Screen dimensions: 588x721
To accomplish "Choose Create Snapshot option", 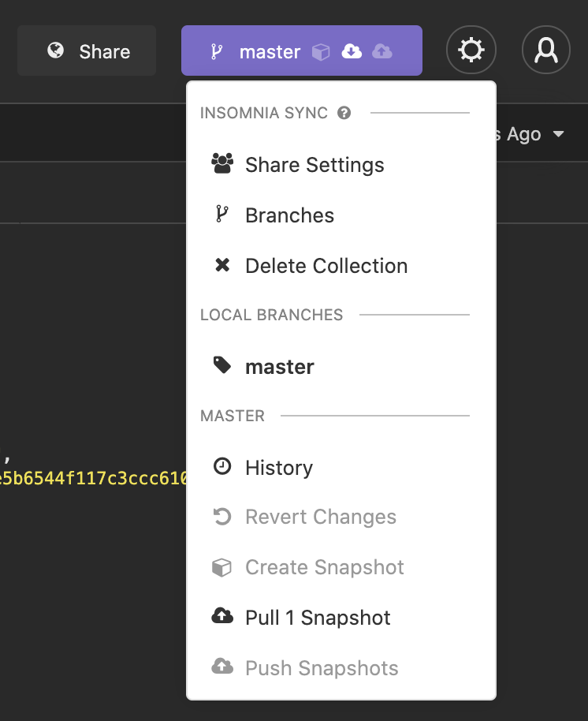I will pyautogui.click(x=325, y=567).
